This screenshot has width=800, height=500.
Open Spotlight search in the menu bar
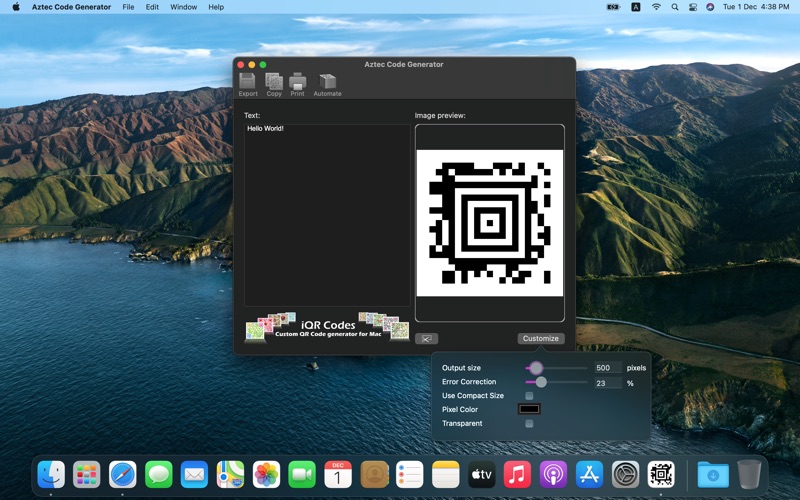675,7
